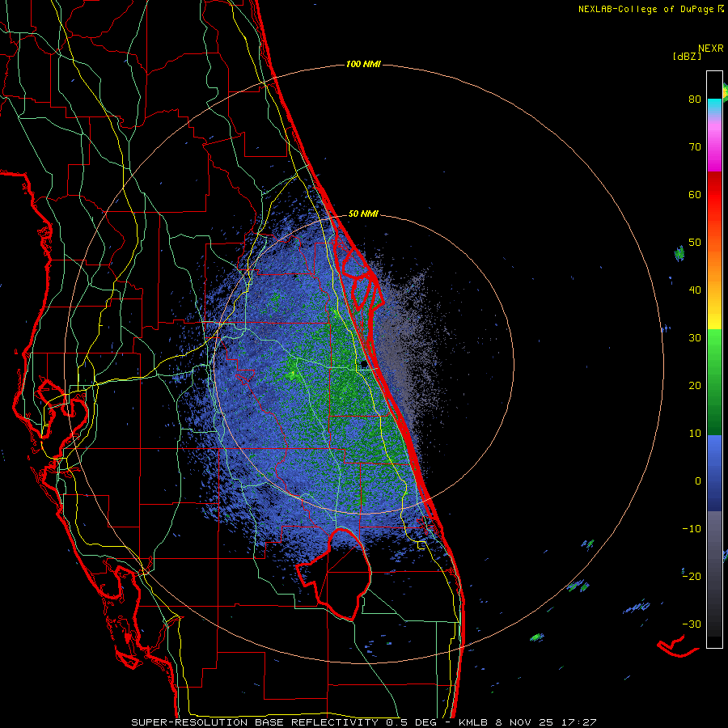Click the -30 value on the dBZ scale

click(x=692, y=624)
